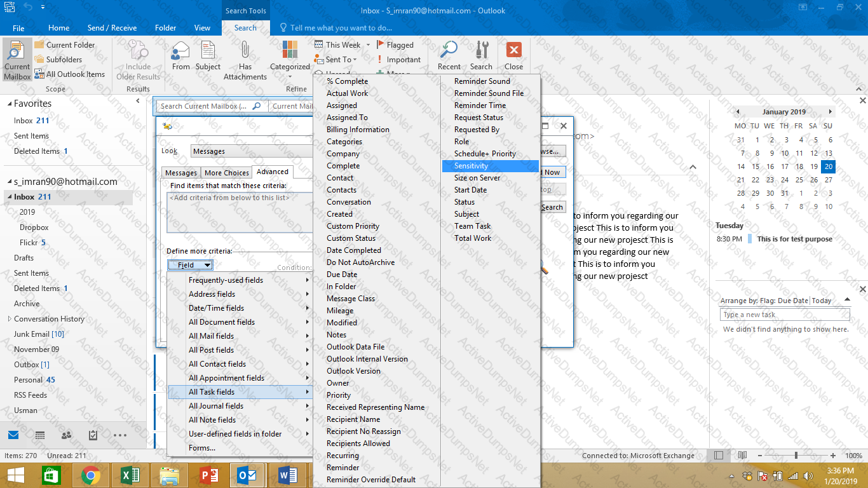868x488 pixels.
Task: Click the Current Mailbox scope icon
Action: (17, 51)
